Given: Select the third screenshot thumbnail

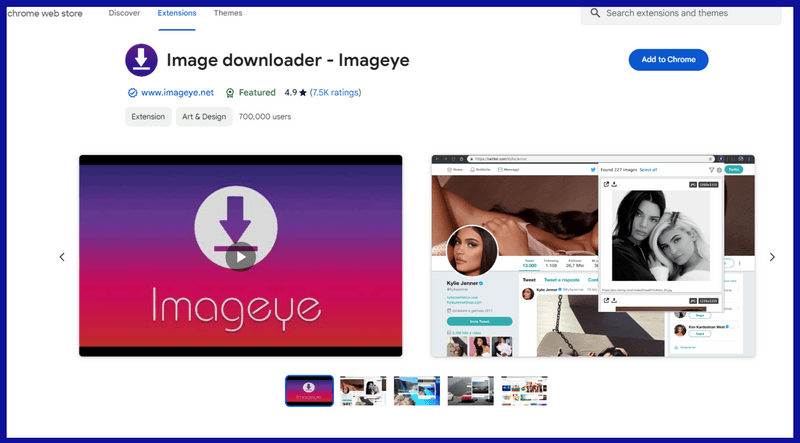Looking at the screenshot, I should click(x=416, y=390).
